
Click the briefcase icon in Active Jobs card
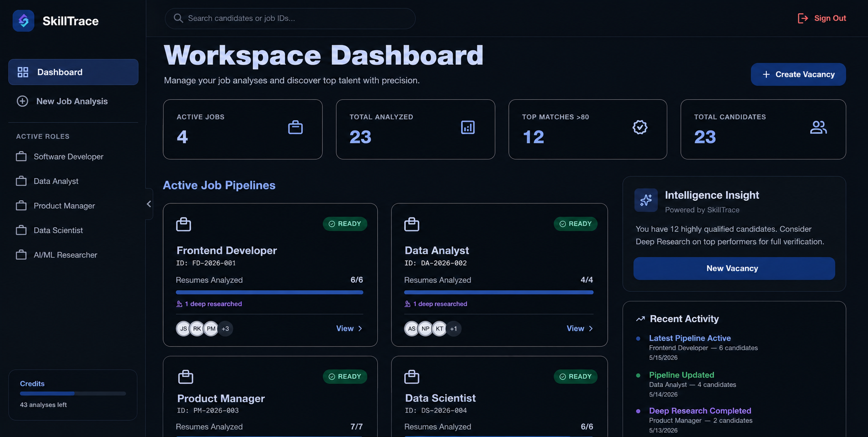pos(295,128)
